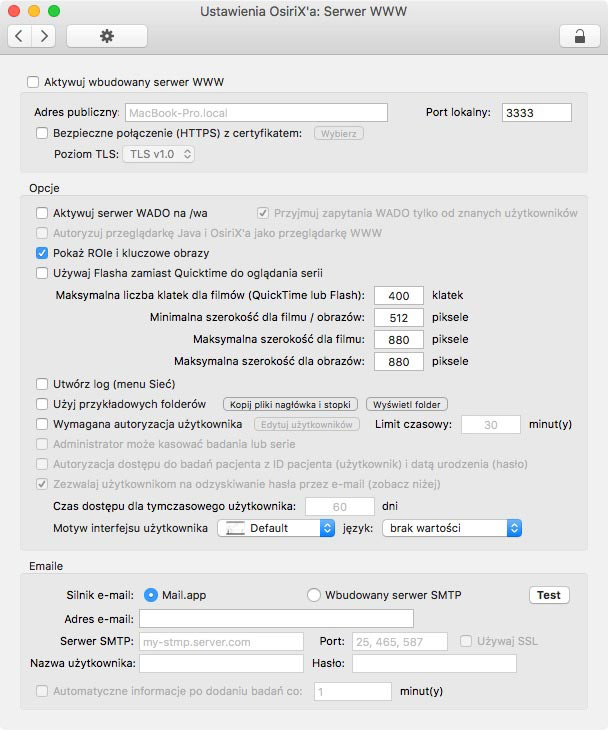Go back with the left arrow button

coord(20,36)
